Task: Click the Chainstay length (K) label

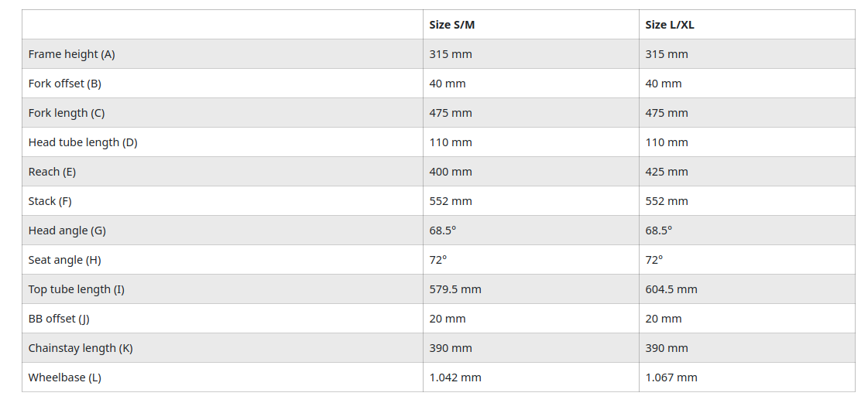Action: coord(81,348)
